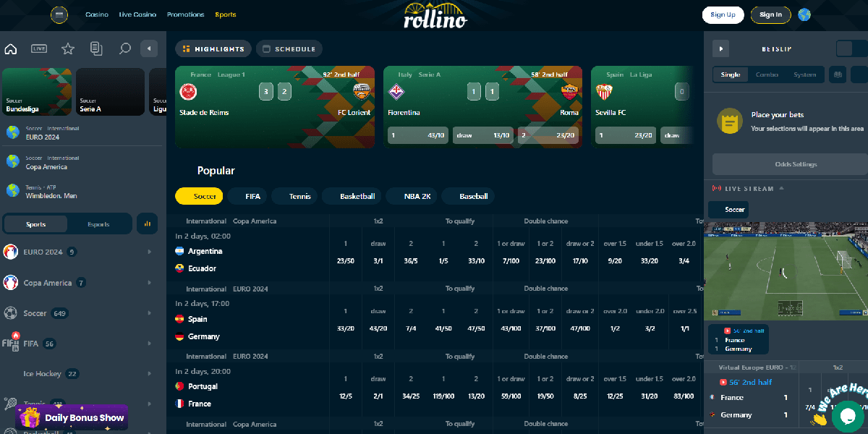The height and width of the screenshot is (434, 868).
Task: Open Odds Settings in betslip
Action: tap(796, 164)
